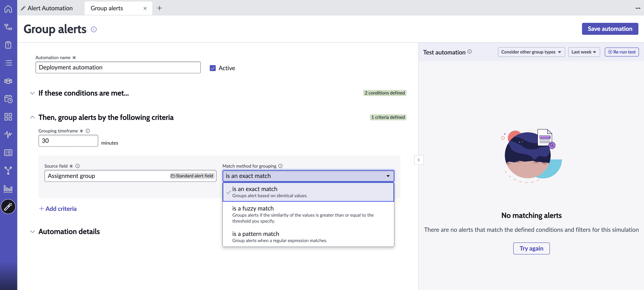Close the Group alerts tab

pyautogui.click(x=145, y=8)
